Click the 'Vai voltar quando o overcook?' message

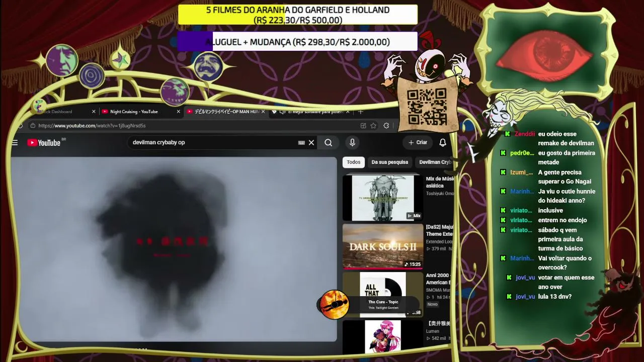pyautogui.click(x=565, y=263)
